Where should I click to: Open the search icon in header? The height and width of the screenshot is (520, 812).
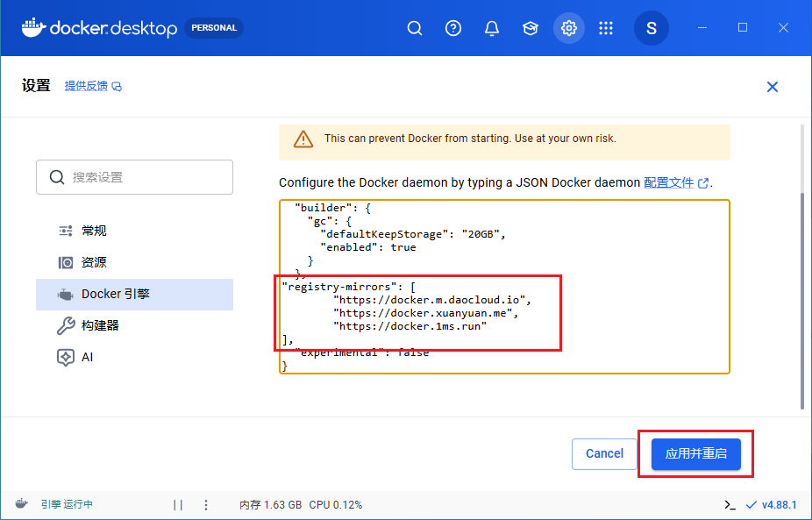click(x=414, y=28)
